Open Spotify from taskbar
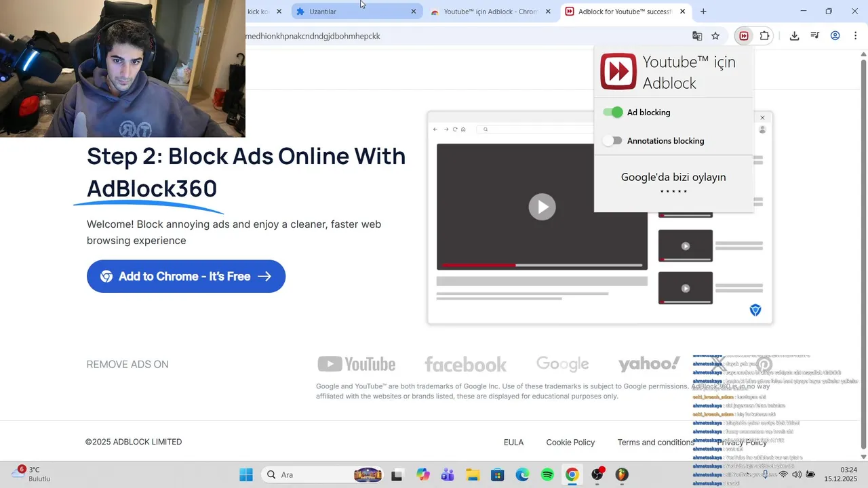The height and width of the screenshot is (488, 868). click(547, 474)
